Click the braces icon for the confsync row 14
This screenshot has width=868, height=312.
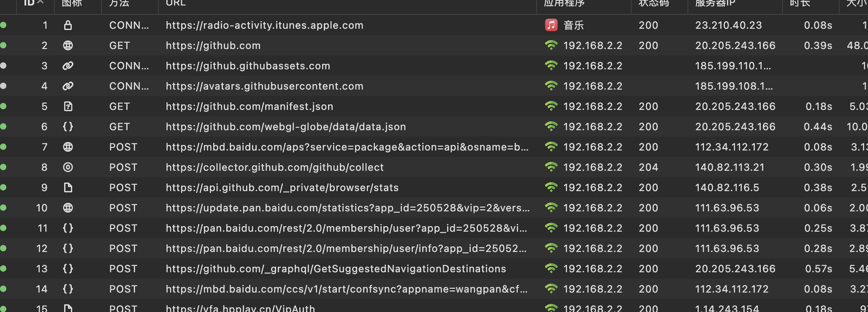[x=68, y=289]
